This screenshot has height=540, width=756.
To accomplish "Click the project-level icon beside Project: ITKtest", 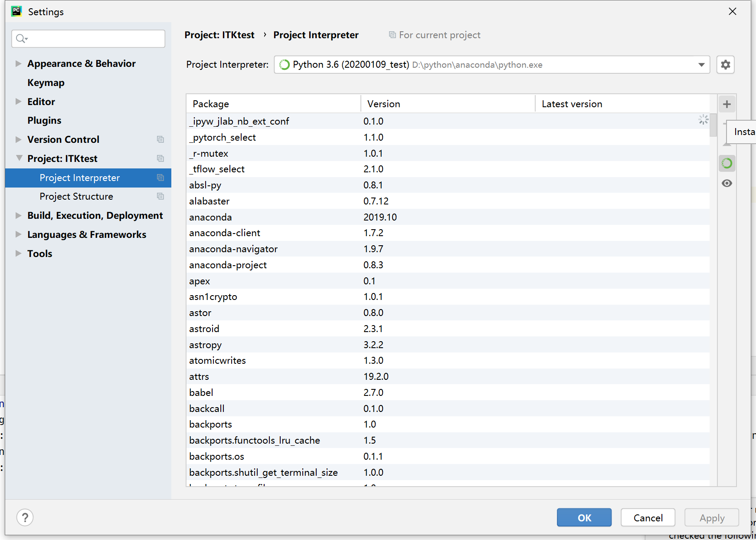I will coord(160,158).
